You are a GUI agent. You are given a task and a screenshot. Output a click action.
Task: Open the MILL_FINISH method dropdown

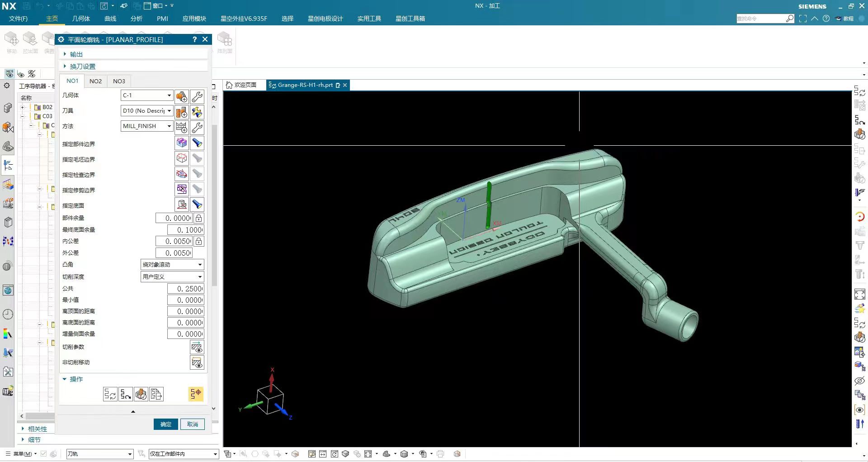click(x=169, y=126)
